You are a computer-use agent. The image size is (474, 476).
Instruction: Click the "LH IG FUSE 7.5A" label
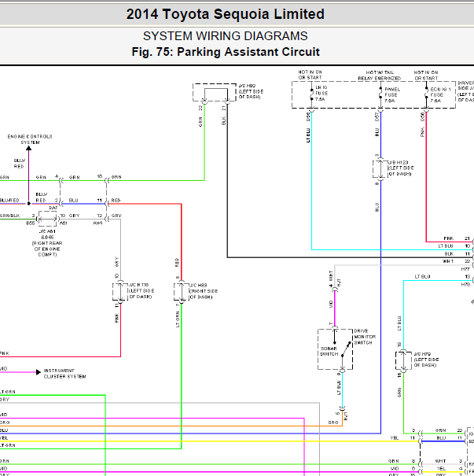coord(322,93)
